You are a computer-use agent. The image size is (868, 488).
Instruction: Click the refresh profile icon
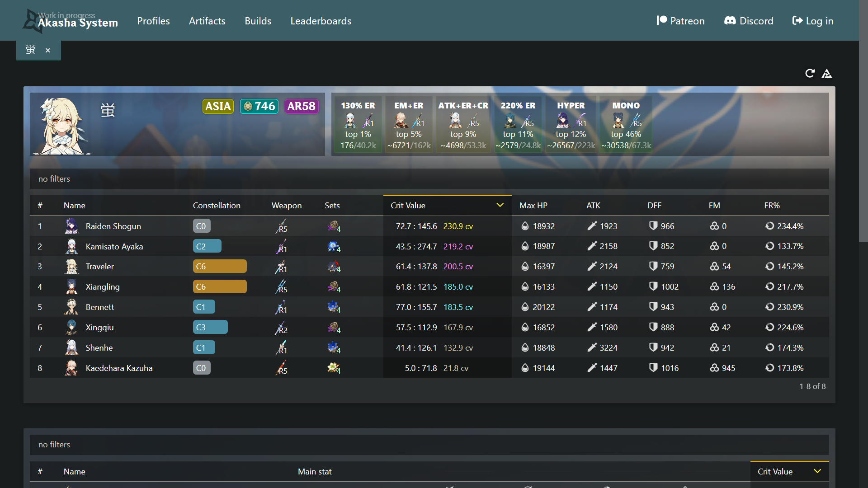click(810, 73)
